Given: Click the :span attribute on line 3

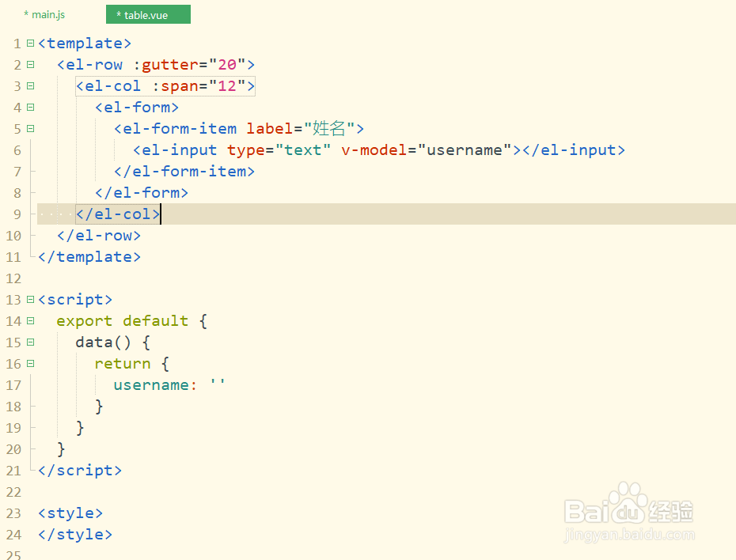Looking at the screenshot, I should (x=176, y=86).
